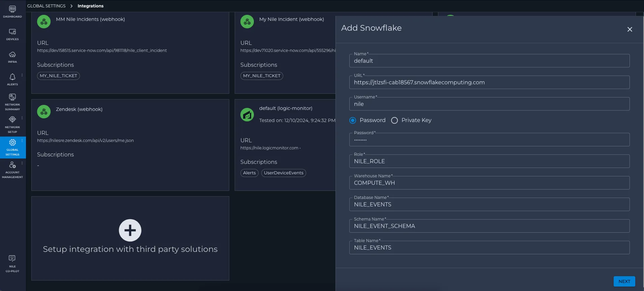Viewport: 644px width, 291px height.
Task: Click the UserDeviceEvents subscription tag
Action: [x=284, y=173]
